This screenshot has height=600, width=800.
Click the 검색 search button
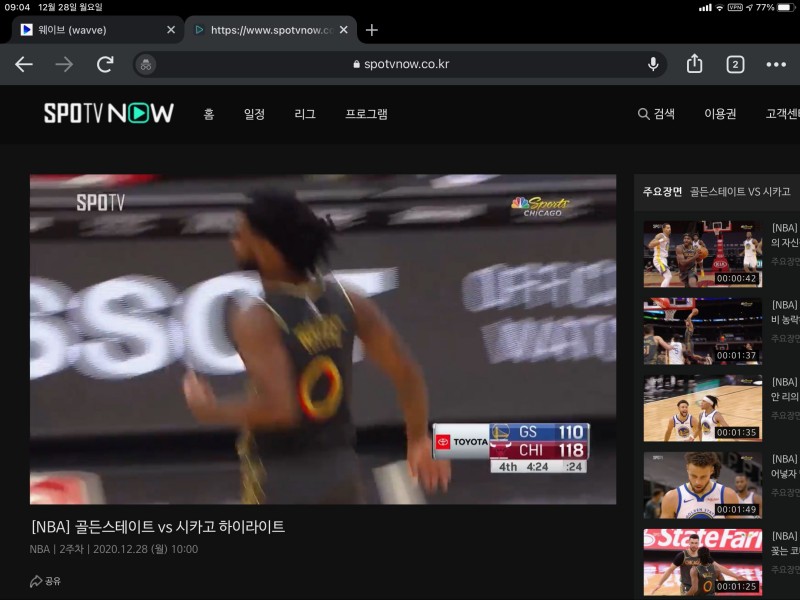656,114
